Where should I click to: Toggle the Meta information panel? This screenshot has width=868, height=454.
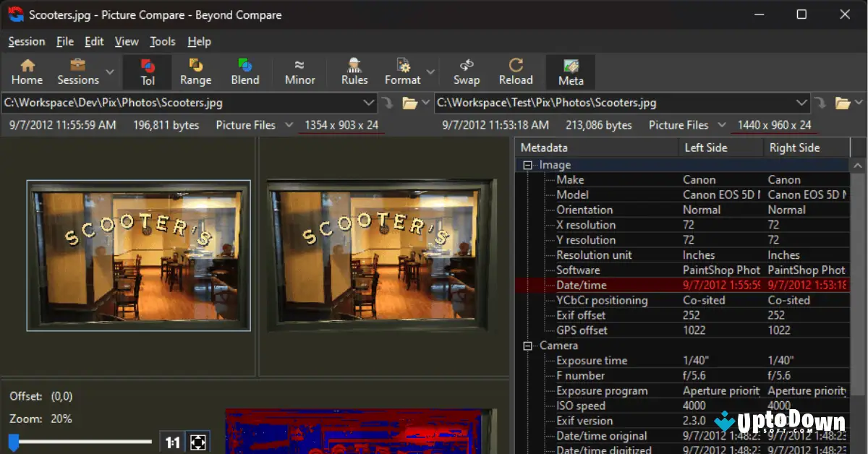coord(570,72)
